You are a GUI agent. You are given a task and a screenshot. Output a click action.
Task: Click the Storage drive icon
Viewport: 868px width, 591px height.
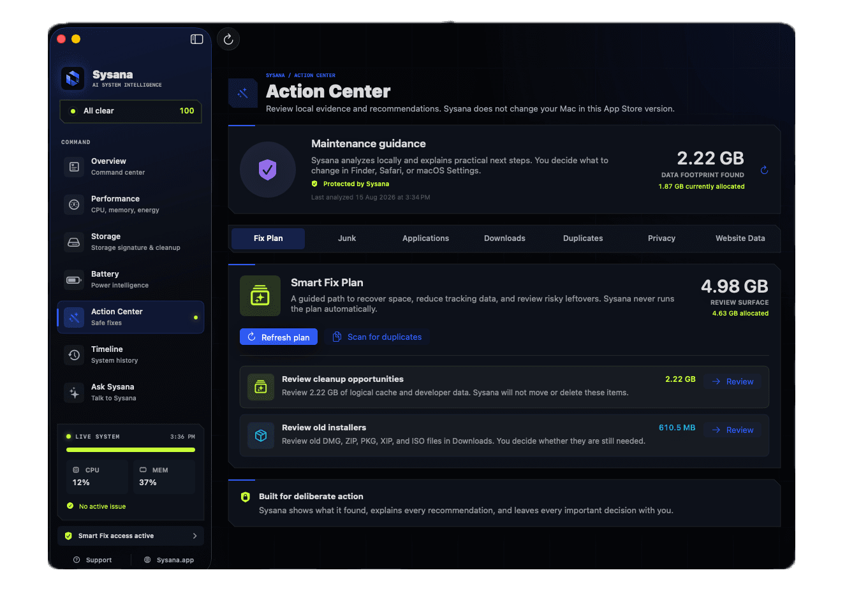pos(74,242)
